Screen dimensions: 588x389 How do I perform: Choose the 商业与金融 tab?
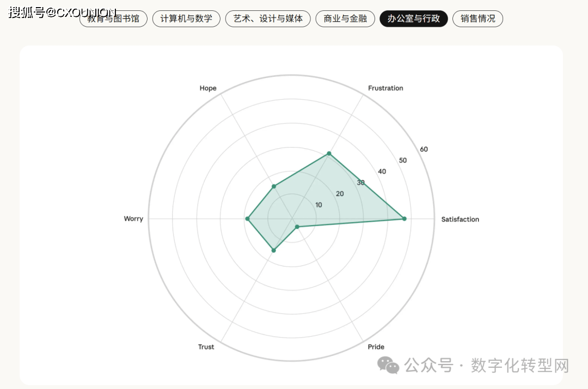(x=345, y=19)
